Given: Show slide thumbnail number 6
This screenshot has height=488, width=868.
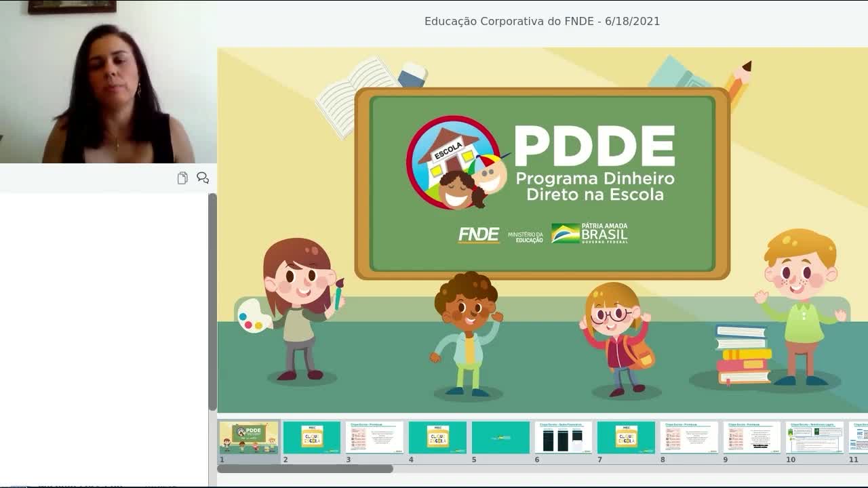Looking at the screenshot, I should [x=564, y=437].
